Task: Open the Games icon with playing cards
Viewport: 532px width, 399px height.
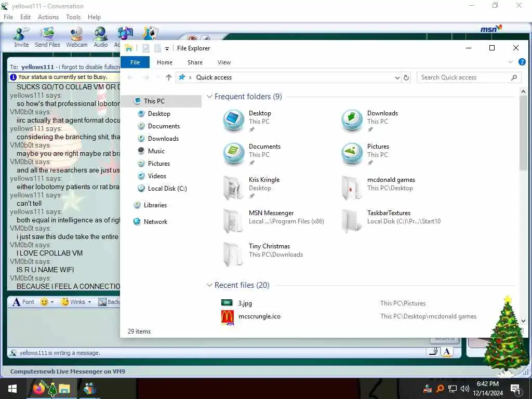Action: [150, 33]
